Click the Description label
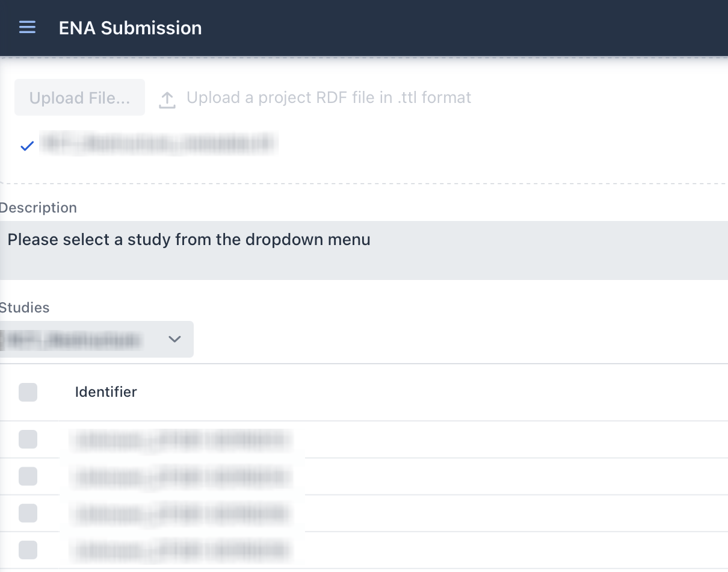The height and width of the screenshot is (572, 728). (39, 208)
